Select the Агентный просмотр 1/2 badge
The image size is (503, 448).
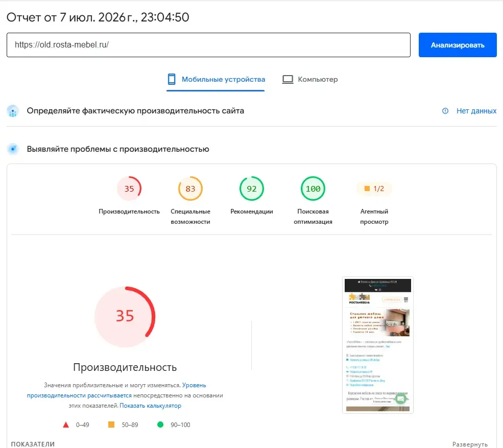point(374,188)
